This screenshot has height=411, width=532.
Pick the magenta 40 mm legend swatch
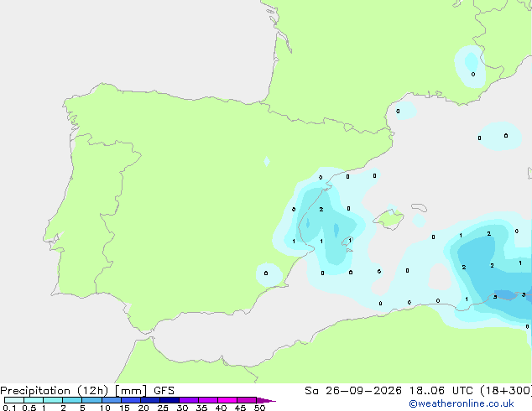point(227,400)
